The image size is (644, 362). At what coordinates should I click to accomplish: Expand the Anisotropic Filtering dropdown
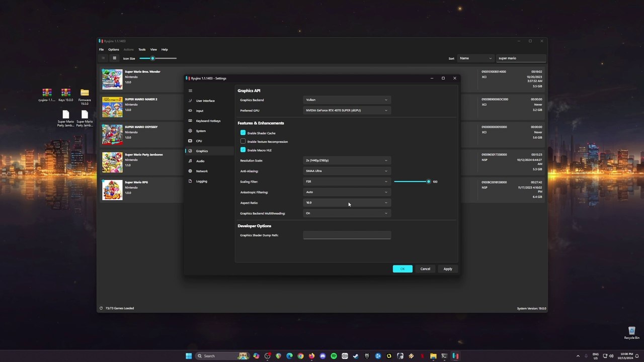(347, 192)
